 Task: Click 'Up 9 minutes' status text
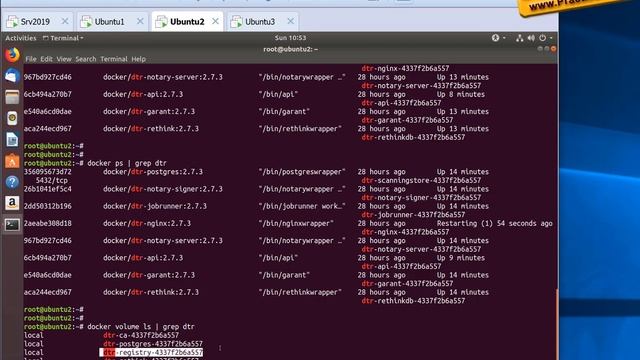point(461,258)
